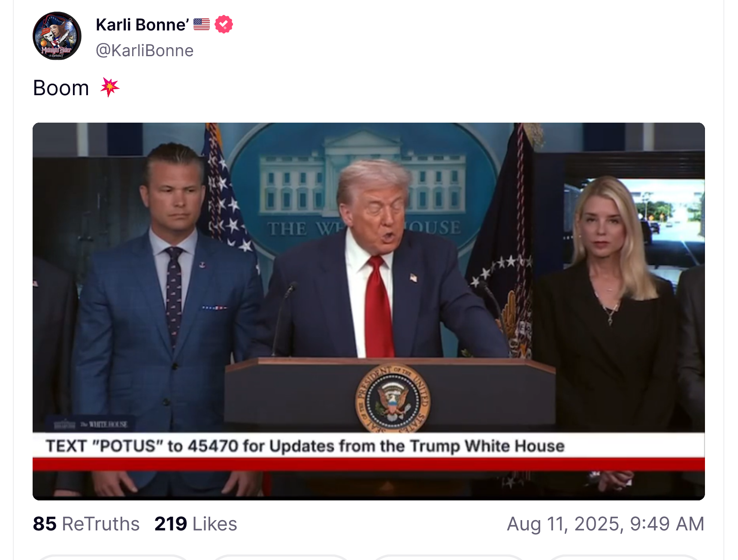Click the second partially visible action button

[x=281, y=557]
